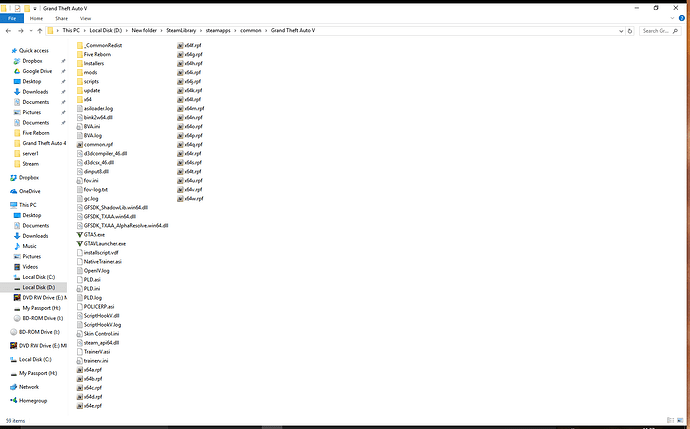Viewport: 690px width, 429px height.
Task: Select installscript.vdf file
Action: [98, 253]
